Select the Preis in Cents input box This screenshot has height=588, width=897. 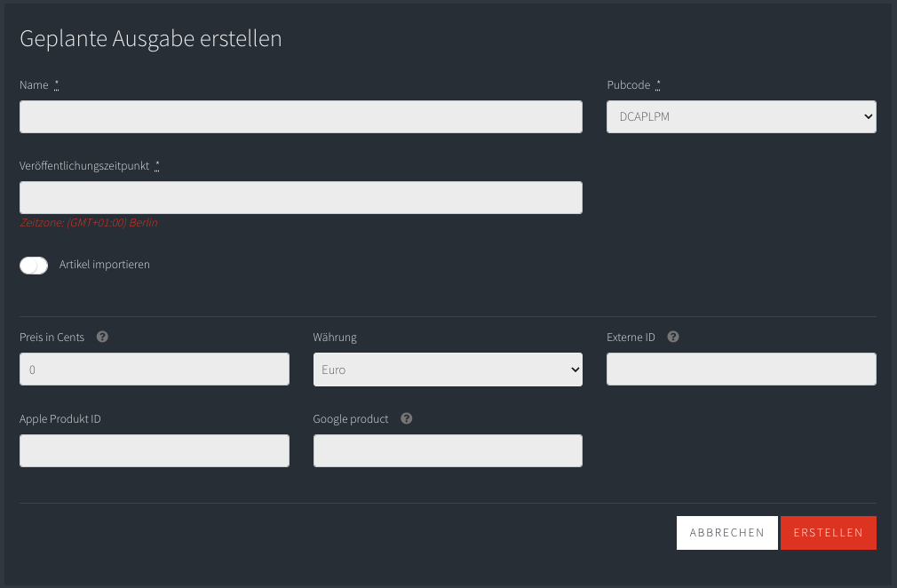tap(155, 369)
